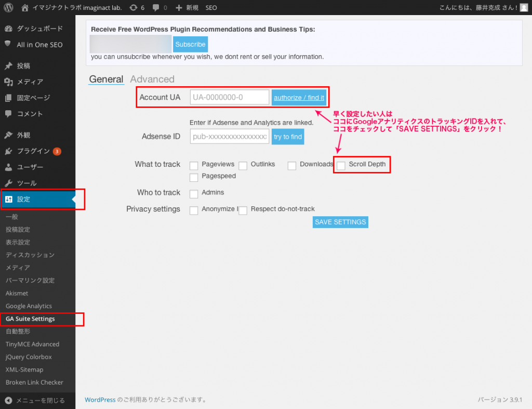Click the Subscribe button
The width and height of the screenshot is (532, 409).
tap(190, 44)
